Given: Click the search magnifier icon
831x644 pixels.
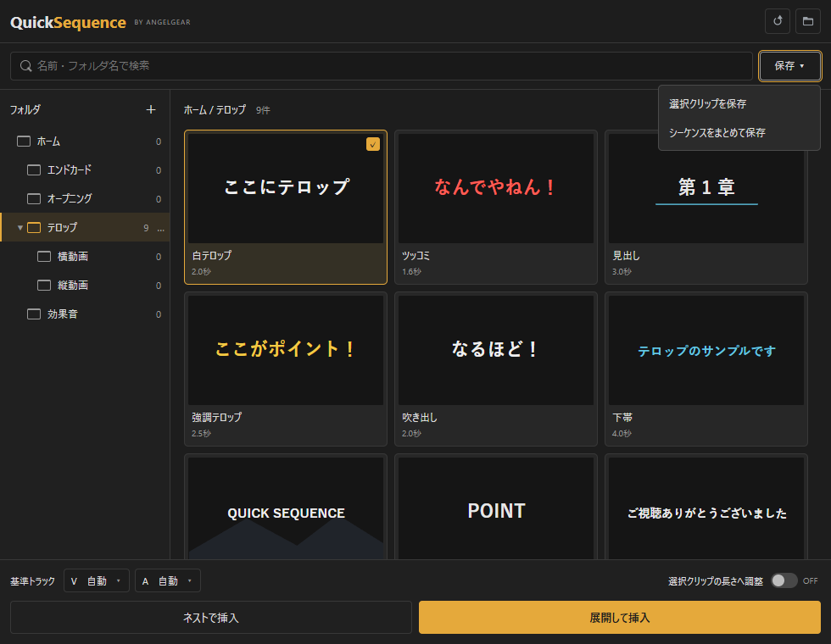Looking at the screenshot, I should click(26, 66).
